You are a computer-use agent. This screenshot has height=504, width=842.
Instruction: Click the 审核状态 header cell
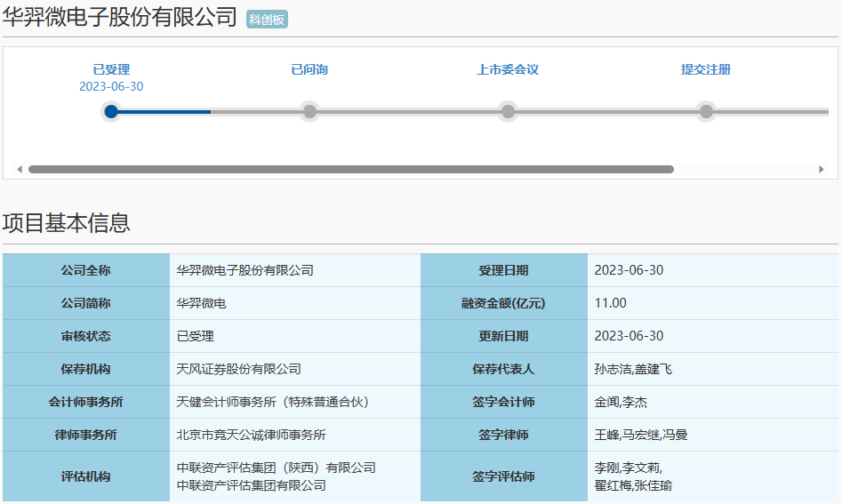[x=86, y=336]
